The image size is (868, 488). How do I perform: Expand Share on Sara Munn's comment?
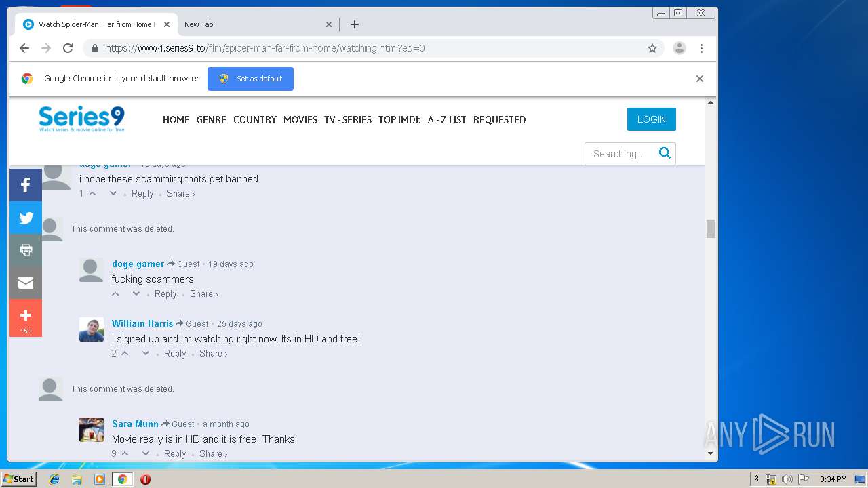pyautogui.click(x=213, y=454)
